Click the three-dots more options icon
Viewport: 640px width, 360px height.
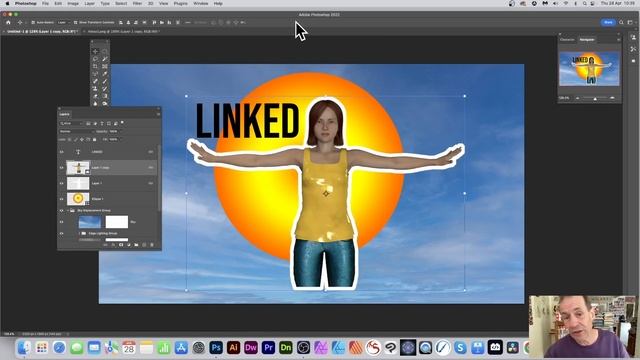(187, 22)
